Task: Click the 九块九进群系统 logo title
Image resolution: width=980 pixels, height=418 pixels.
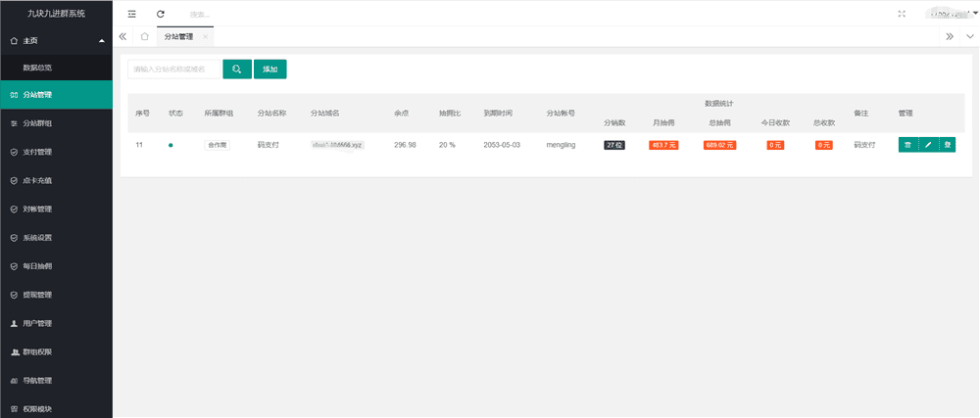Action: coord(56,13)
